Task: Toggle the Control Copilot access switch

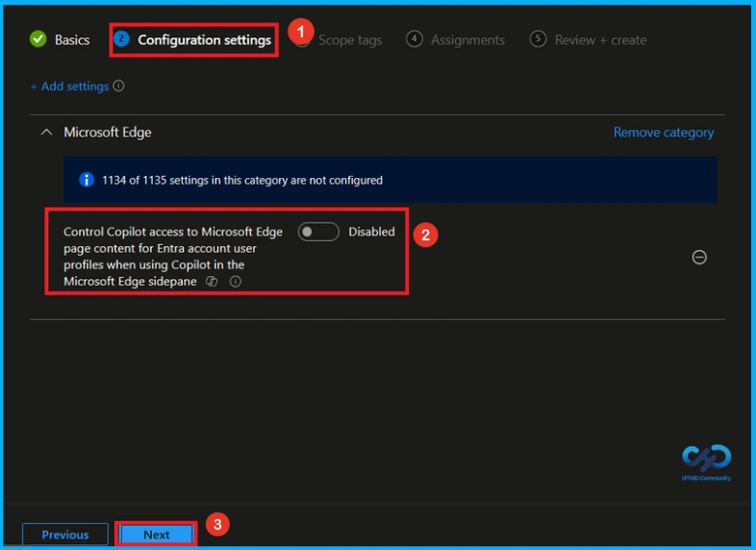Action: tap(318, 232)
